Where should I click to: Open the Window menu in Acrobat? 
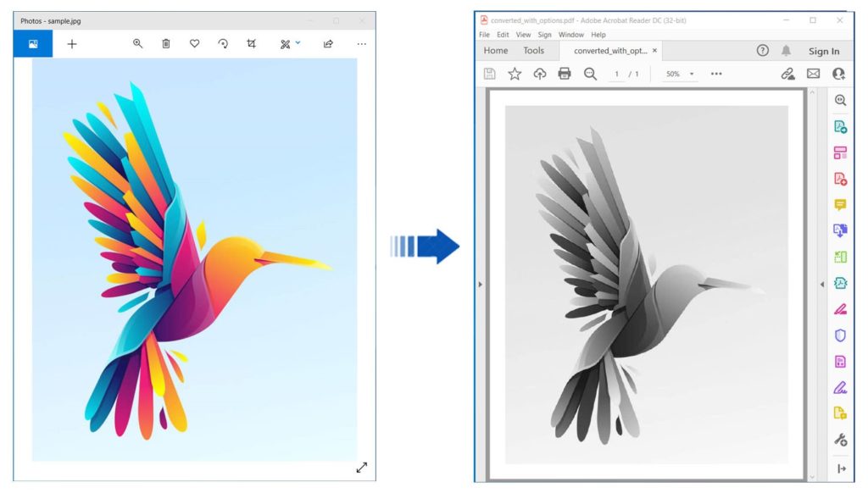click(571, 35)
